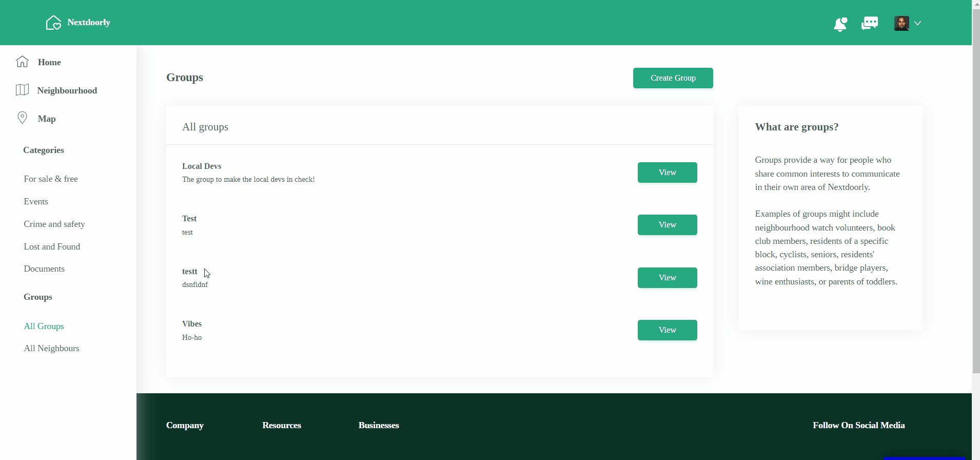Viewport: 980px width, 460px height.
Task: Click the Categories sidebar heading
Action: pyautogui.click(x=44, y=150)
